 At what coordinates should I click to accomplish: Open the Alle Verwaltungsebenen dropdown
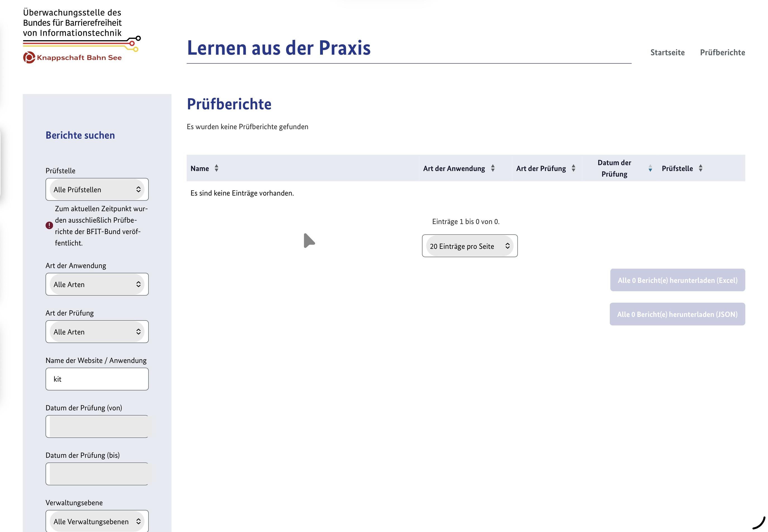click(97, 521)
